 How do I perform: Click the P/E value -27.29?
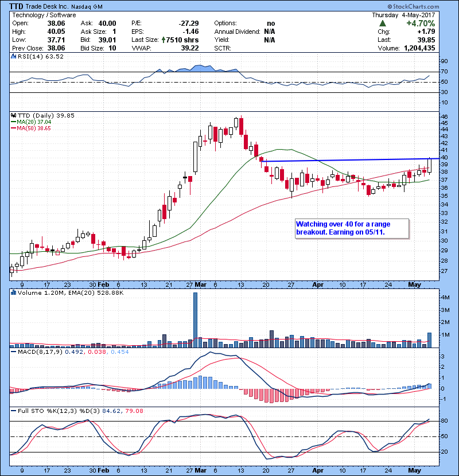(x=189, y=24)
